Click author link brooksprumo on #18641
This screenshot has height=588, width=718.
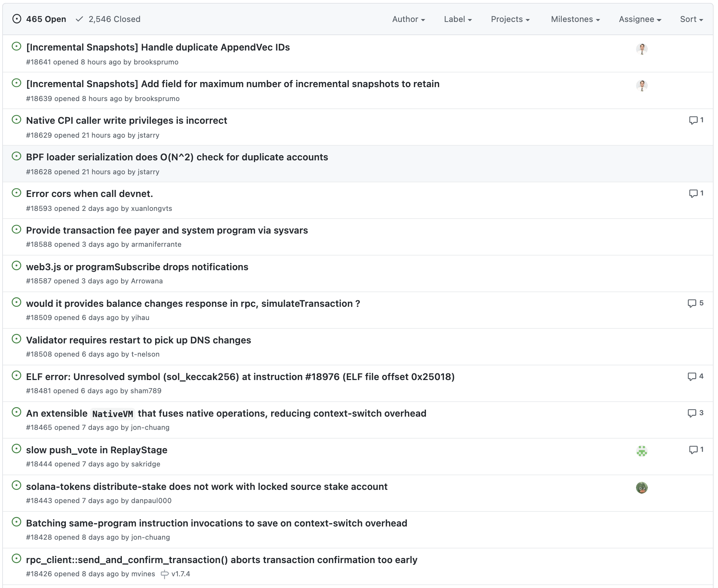(156, 62)
